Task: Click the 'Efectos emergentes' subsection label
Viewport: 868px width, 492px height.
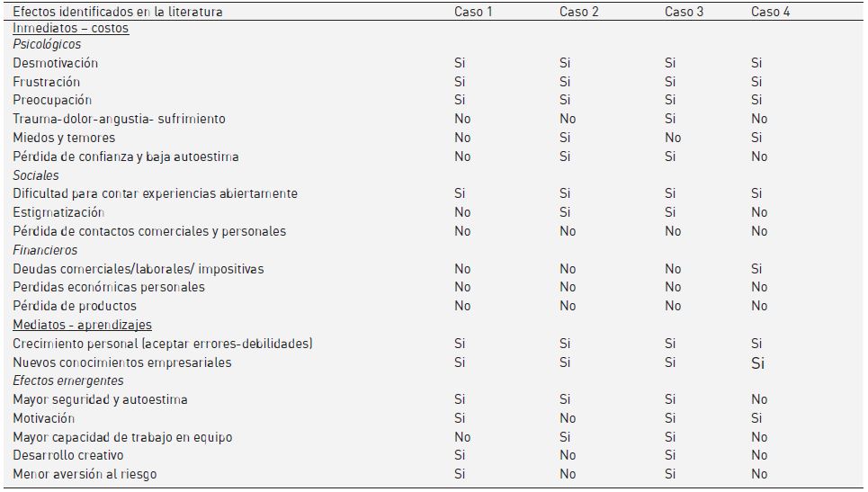Action: [x=68, y=380]
